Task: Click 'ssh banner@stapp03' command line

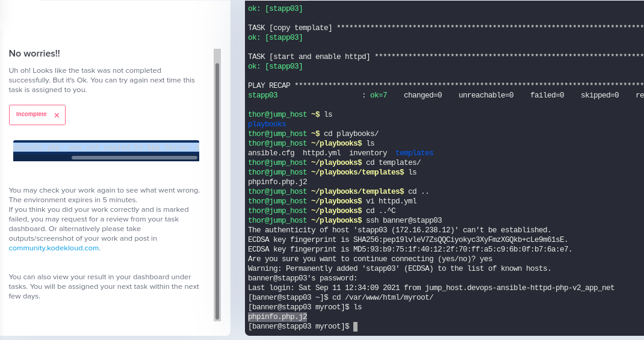Action: [404, 220]
